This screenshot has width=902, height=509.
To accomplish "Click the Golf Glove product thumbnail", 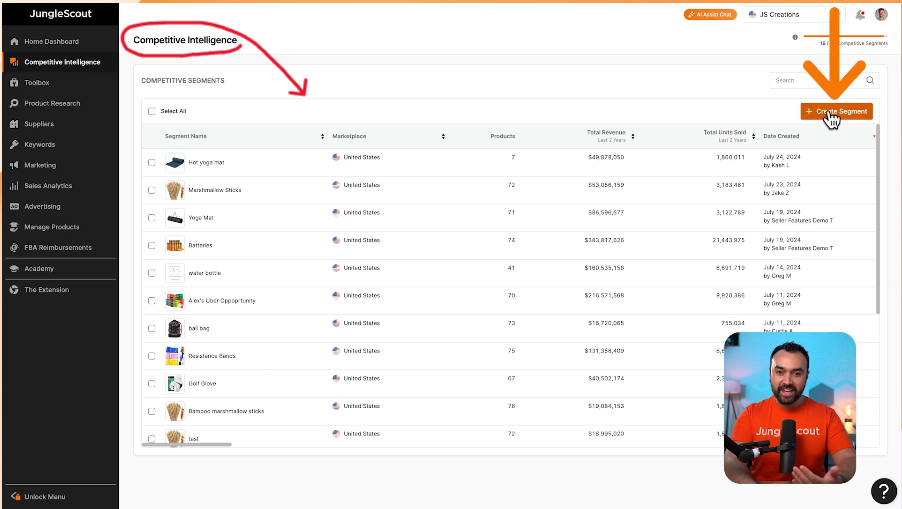I will point(175,384).
